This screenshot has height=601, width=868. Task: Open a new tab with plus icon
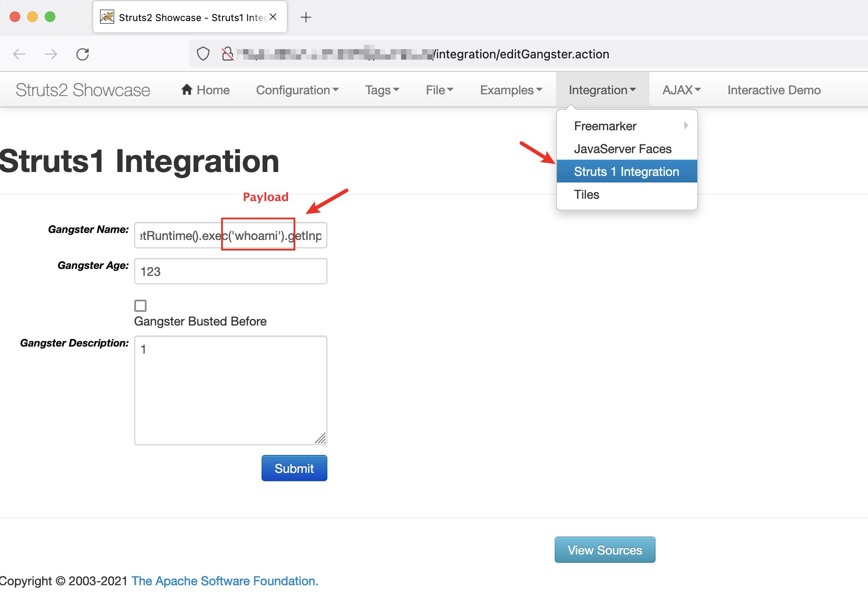click(306, 17)
